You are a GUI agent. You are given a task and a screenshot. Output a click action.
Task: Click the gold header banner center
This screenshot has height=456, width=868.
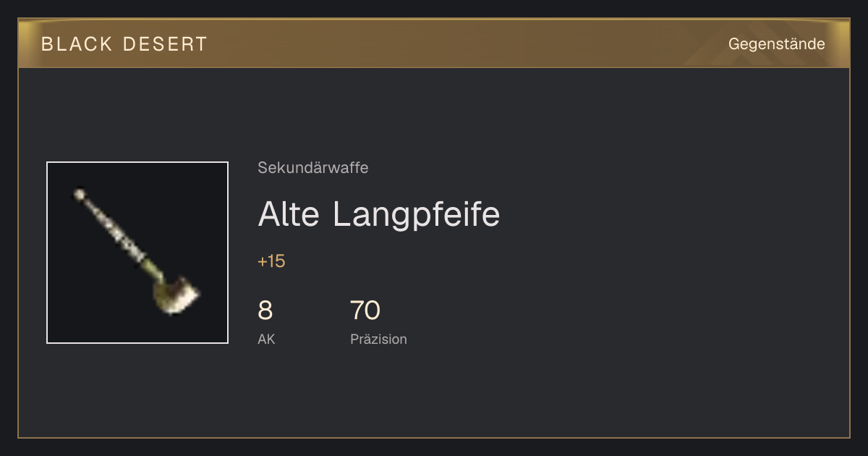click(434, 43)
